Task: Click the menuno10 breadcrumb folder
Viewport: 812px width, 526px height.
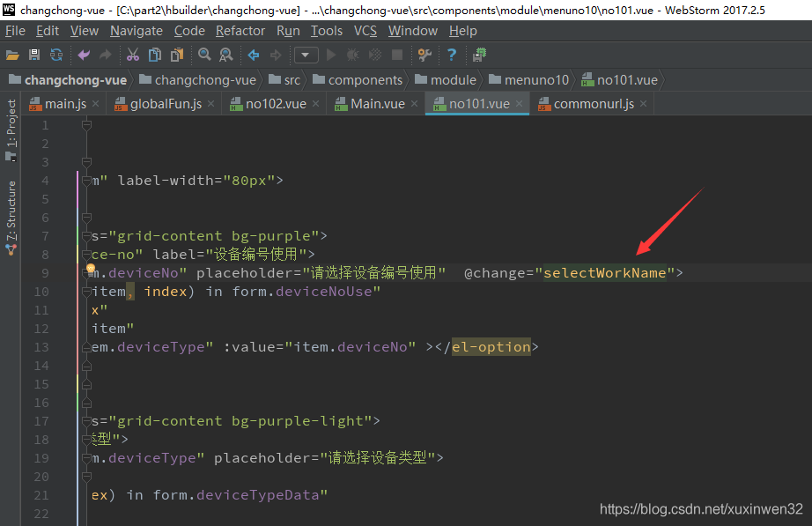Action: (x=528, y=80)
